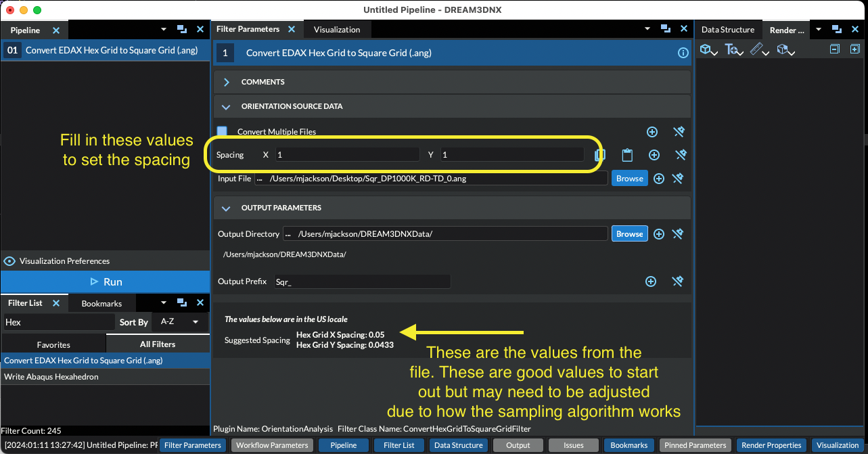The height and width of the screenshot is (454, 868).
Task: Switch to the Bookmarks tab
Action: 101,304
